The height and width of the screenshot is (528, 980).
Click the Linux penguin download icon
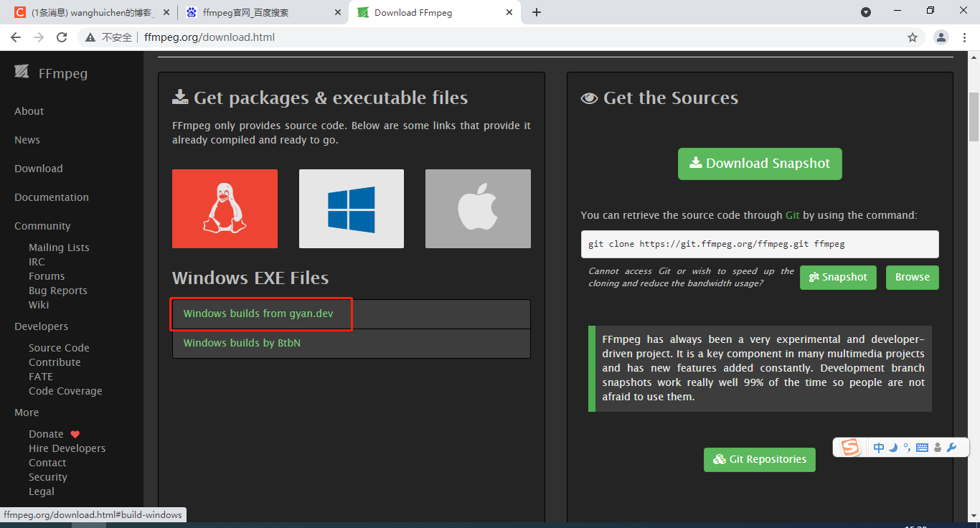tap(225, 209)
